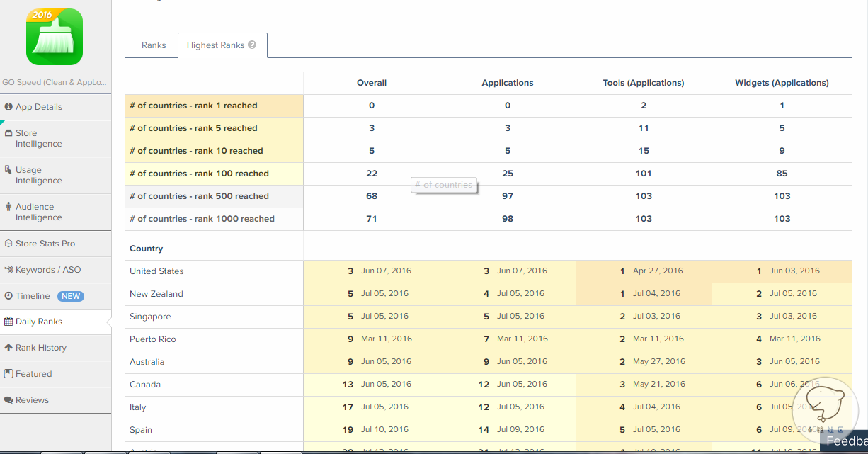Click the Feedback button
868x454 pixels.
846,441
